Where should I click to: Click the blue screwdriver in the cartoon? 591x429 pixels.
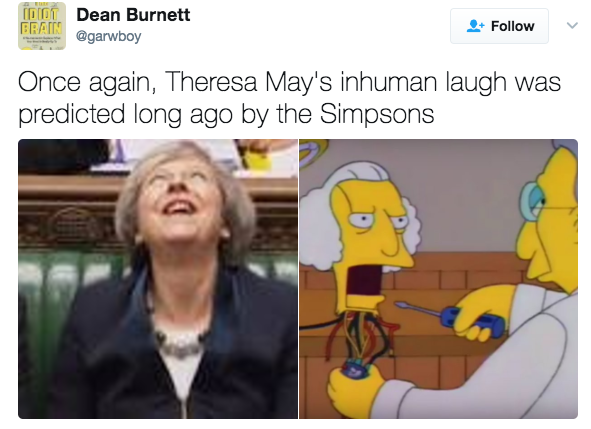pos(451,316)
